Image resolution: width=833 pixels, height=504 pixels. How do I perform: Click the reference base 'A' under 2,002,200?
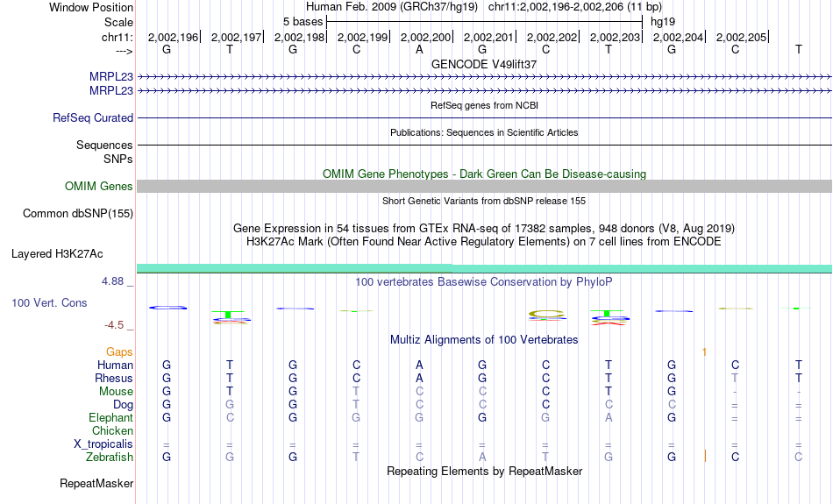pos(419,49)
